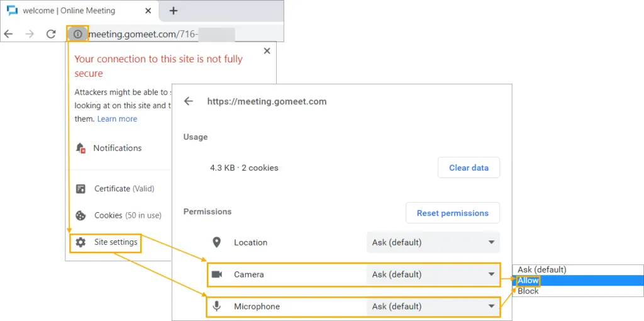Viewport: 644px width, 321px height.
Task: Open Cookies (50 in use) entry
Action: [128, 215]
